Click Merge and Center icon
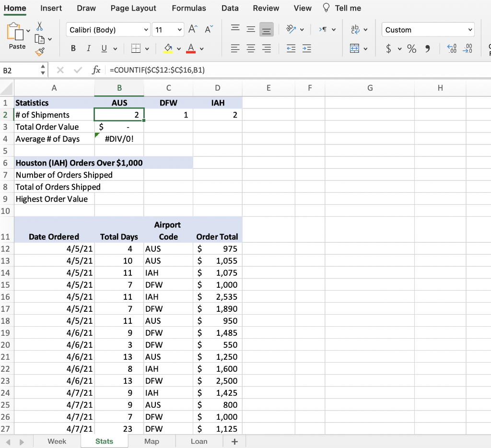Viewport: 491px width, 448px height. pyautogui.click(x=354, y=48)
